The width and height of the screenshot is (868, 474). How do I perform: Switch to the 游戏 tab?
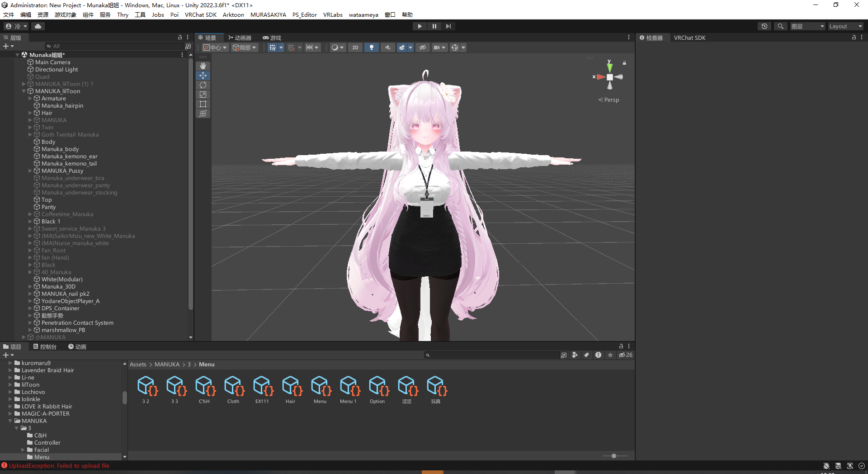[272, 38]
